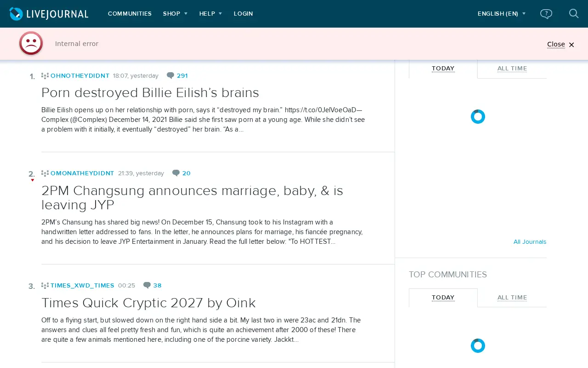This screenshot has width=588, height=368.
Task: Select All Time tab under Top Communities
Action: (512, 298)
